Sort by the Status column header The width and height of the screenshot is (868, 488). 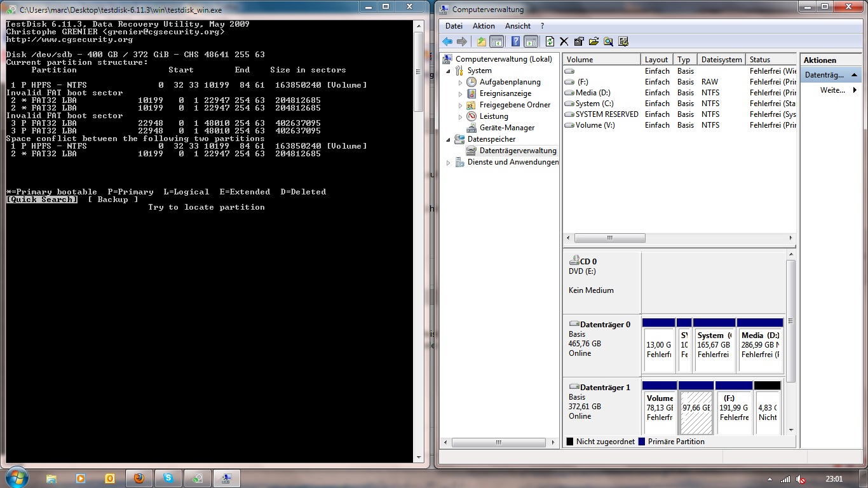(x=771, y=59)
